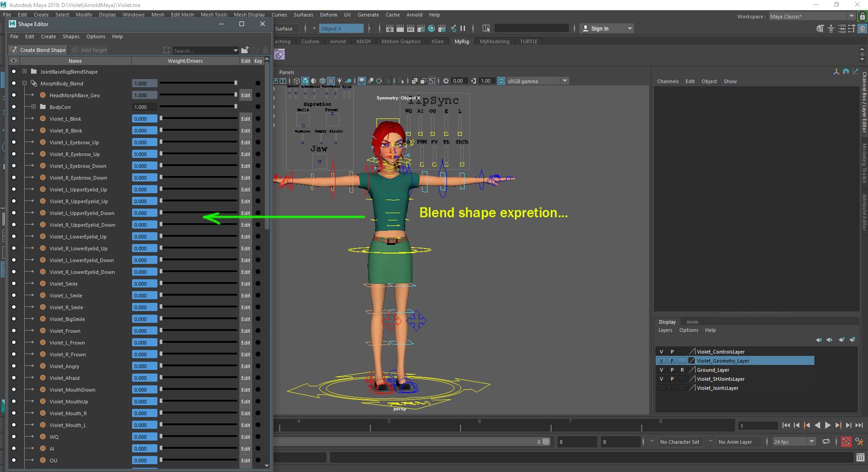Click the gamma control icon
868x472 pixels.
coord(473,81)
